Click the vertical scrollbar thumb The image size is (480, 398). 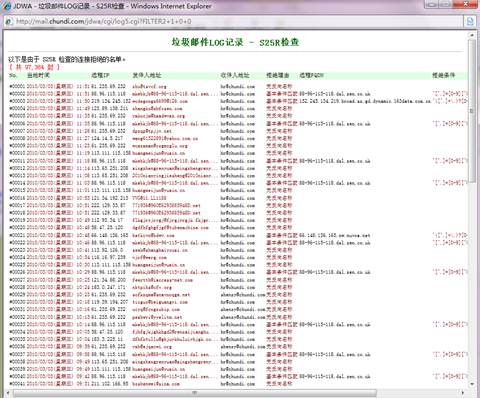point(472,111)
